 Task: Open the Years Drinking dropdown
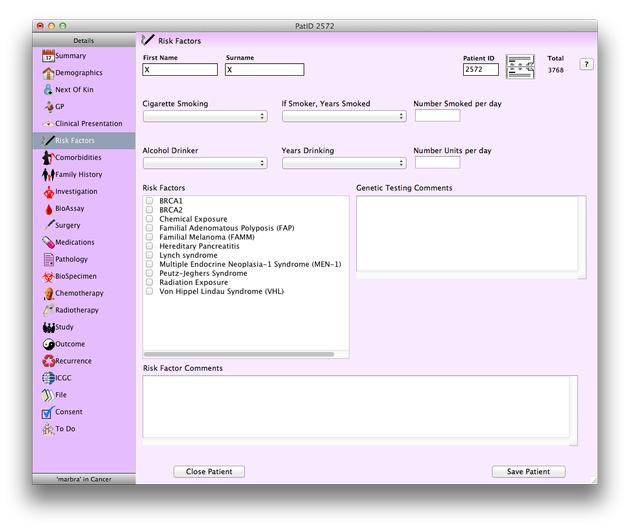[x=344, y=163]
